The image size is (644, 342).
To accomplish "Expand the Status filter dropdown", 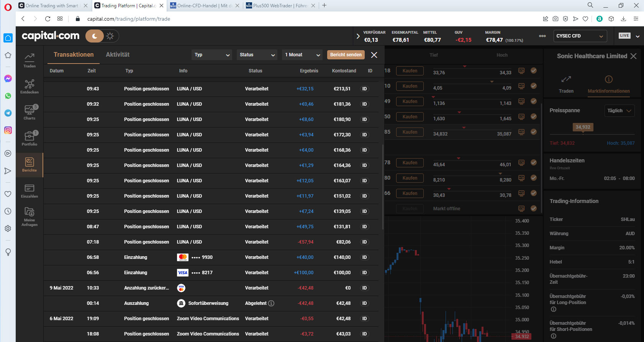I will pos(257,55).
